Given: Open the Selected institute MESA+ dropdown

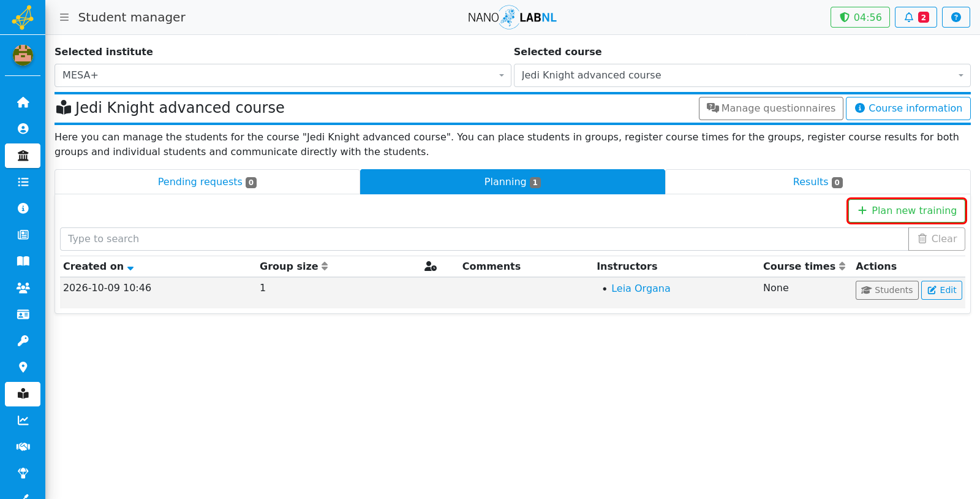Looking at the screenshot, I should [283, 75].
